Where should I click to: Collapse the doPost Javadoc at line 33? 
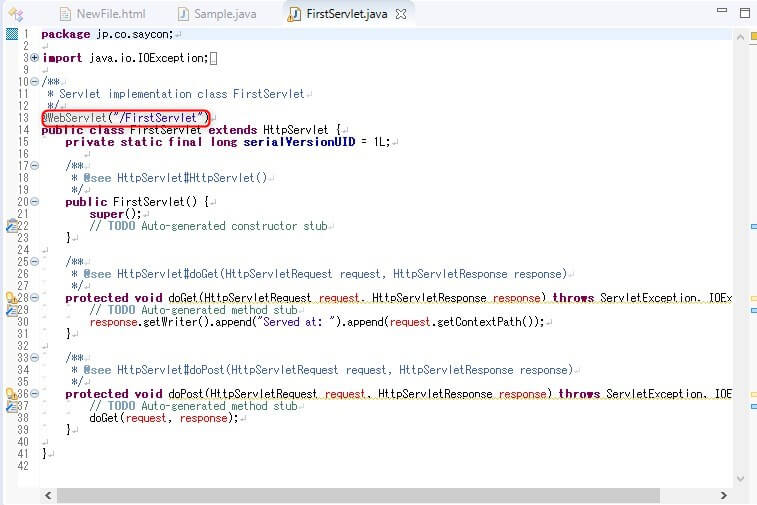34,358
